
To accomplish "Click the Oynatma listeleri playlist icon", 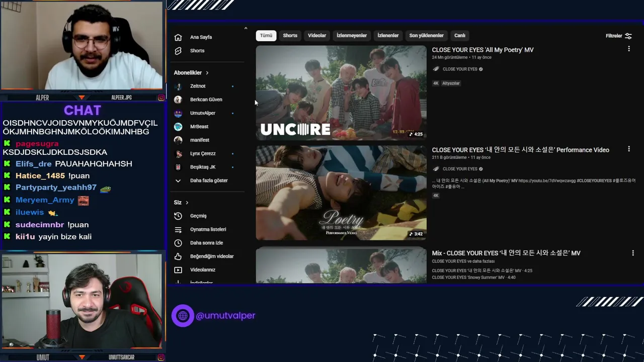I will coord(178,229).
